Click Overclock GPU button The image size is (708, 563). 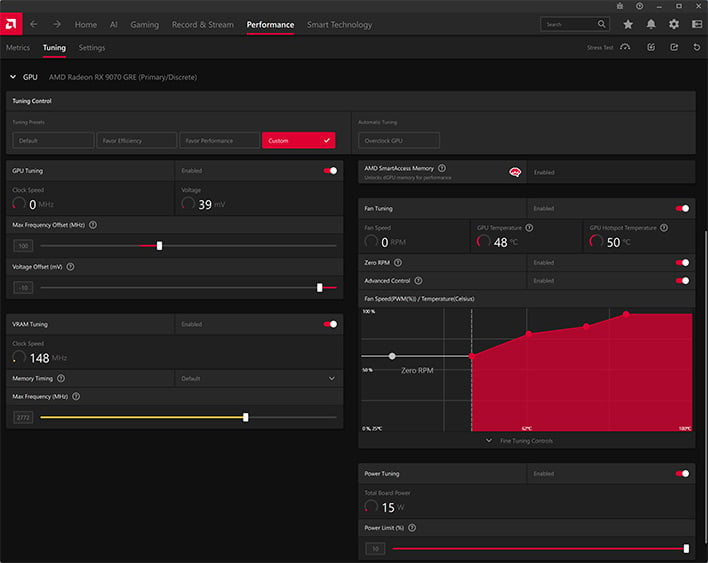(399, 140)
